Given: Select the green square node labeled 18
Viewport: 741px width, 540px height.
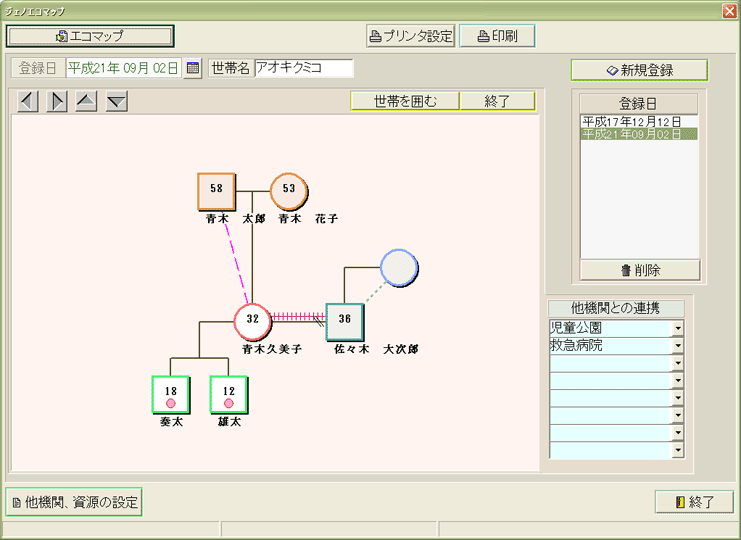Looking at the screenshot, I should (x=171, y=394).
